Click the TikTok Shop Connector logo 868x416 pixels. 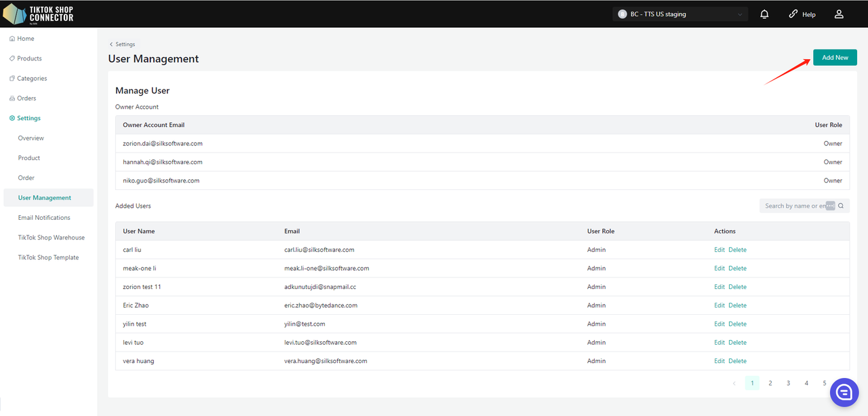[x=39, y=14]
